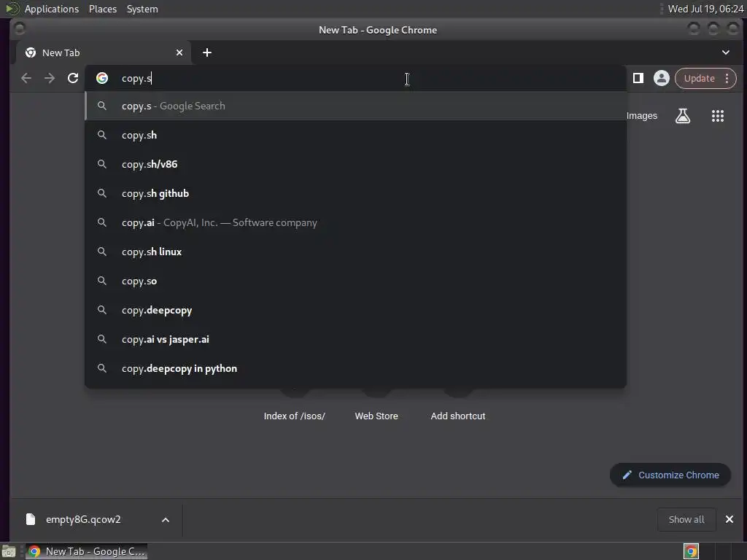Open the Applications menu
This screenshot has width=747, height=560.
point(52,9)
